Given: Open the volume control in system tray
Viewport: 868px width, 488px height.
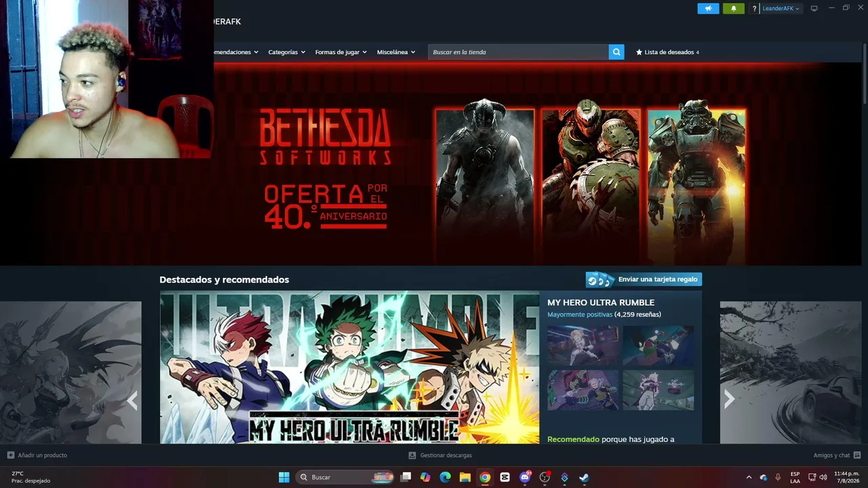Looking at the screenshot, I should pyautogui.click(x=823, y=477).
